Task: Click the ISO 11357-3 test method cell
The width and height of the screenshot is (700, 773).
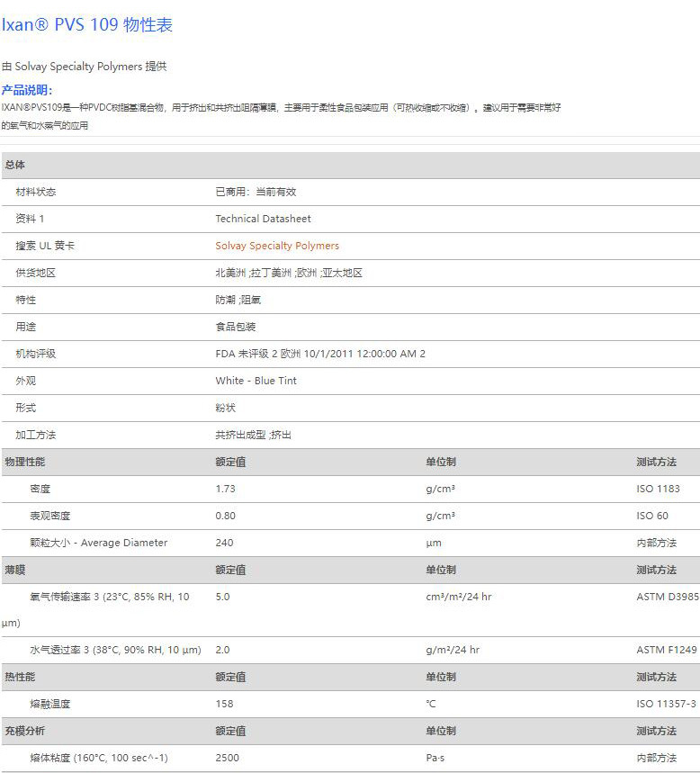Action: (x=666, y=704)
